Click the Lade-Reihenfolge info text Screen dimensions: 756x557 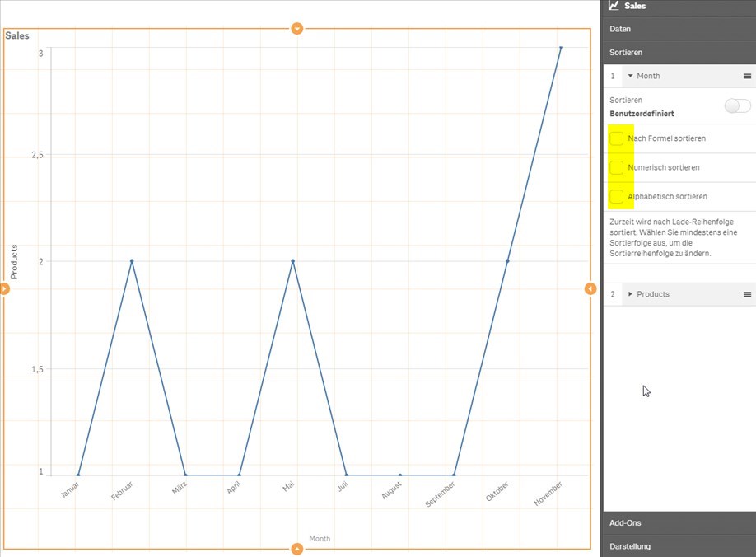673,237
